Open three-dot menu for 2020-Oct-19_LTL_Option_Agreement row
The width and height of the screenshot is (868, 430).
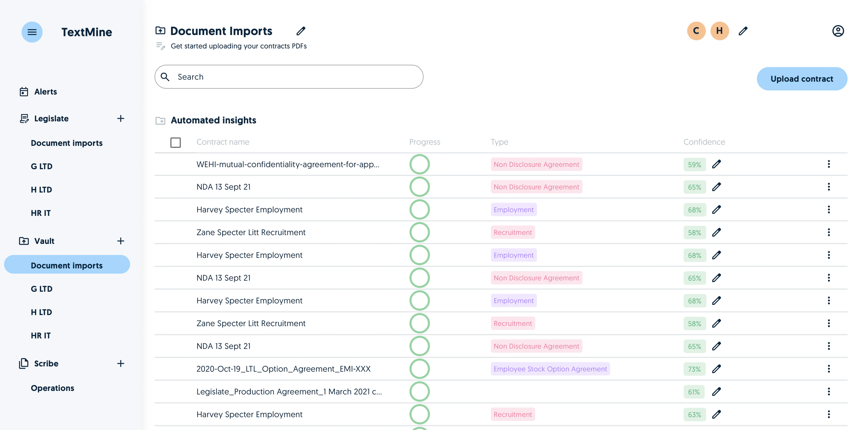[x=829, y=369]
